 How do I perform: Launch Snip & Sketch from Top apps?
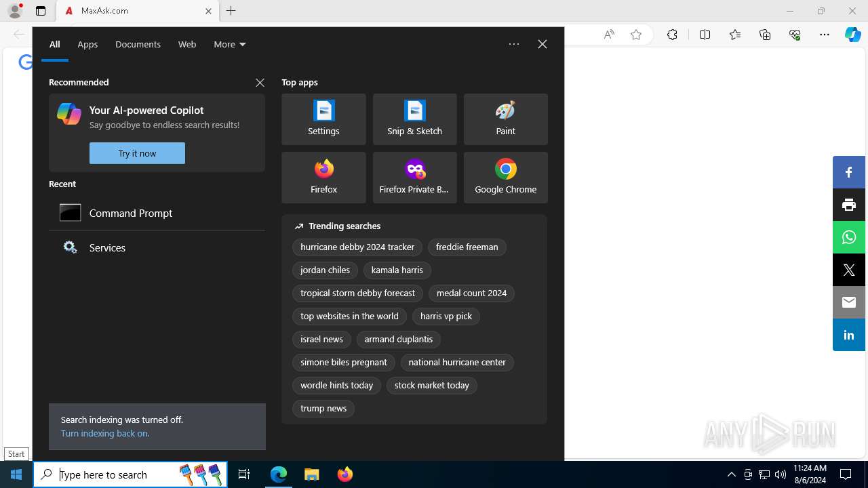(x=414, y=119)
